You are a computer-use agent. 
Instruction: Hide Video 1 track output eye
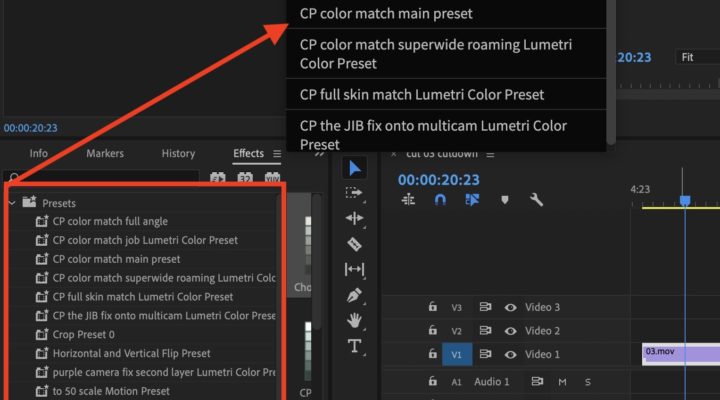pos(510,355)
